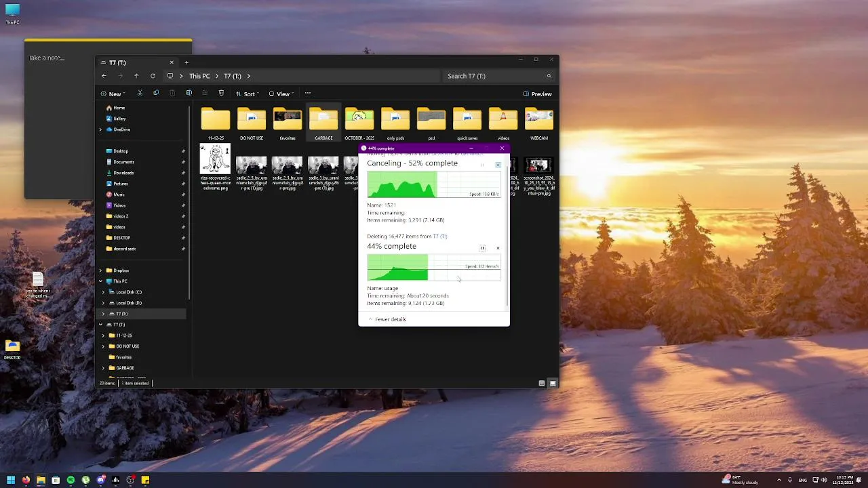Select the monochrome chess-queen png thumbnail

216,167
